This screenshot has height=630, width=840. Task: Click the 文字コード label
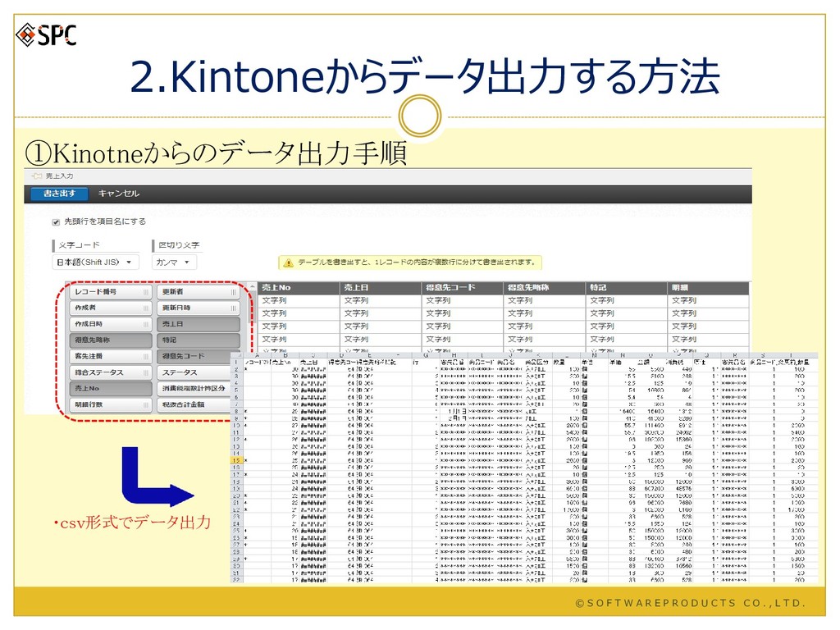tap(80, 244)
